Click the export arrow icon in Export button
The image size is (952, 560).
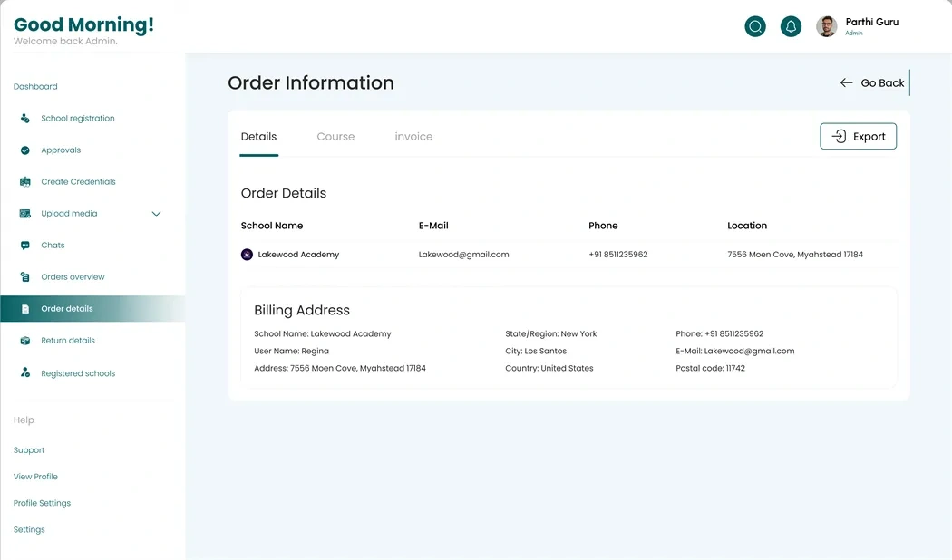(x=839, y=136)
